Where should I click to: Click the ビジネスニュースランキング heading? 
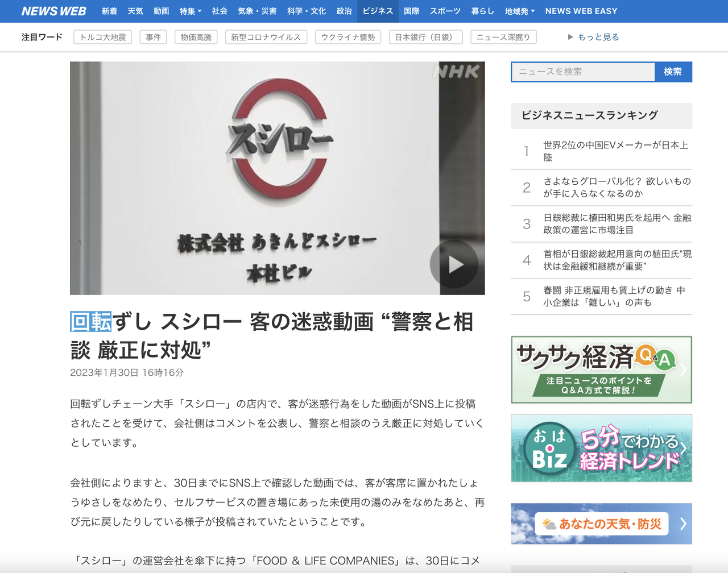590,115
